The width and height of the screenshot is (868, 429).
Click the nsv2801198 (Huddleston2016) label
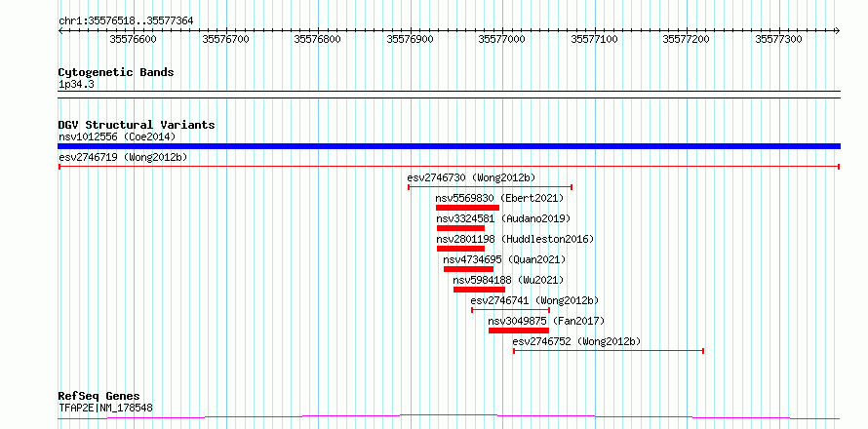coord(515,239)
